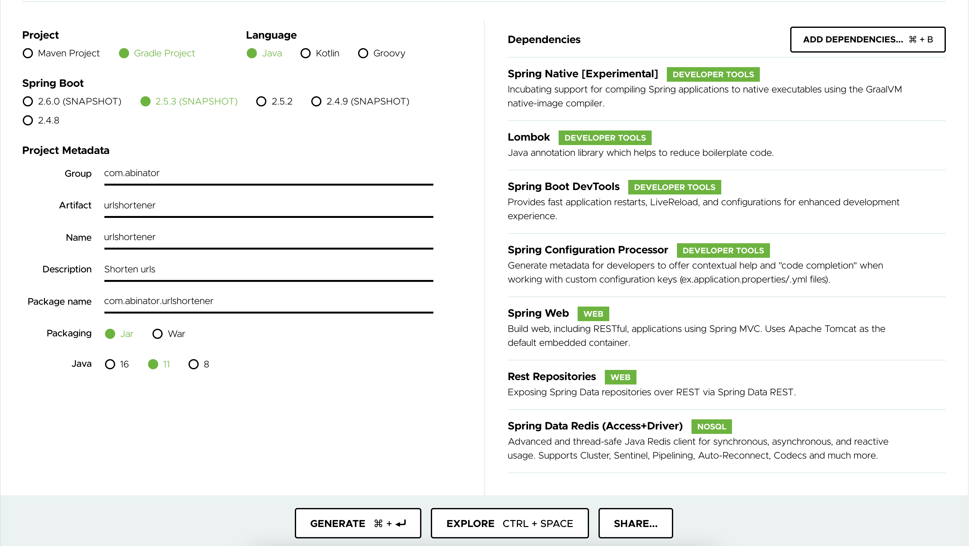Click the Spring Data Redis dependency
Image resolution: width=980 pixels, height=546 pixels.
[x=595, y=426]
